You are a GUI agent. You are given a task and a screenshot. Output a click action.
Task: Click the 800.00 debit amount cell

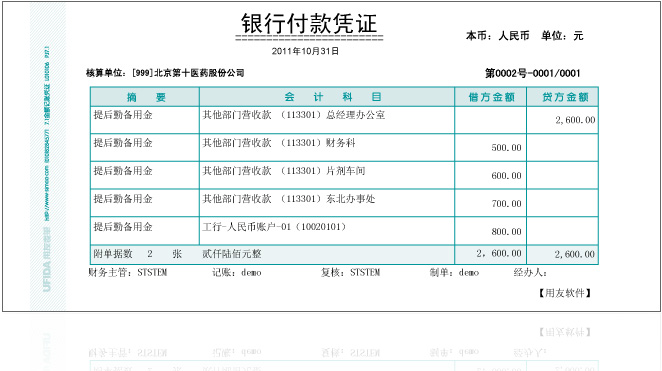click(x=491, y=231)
